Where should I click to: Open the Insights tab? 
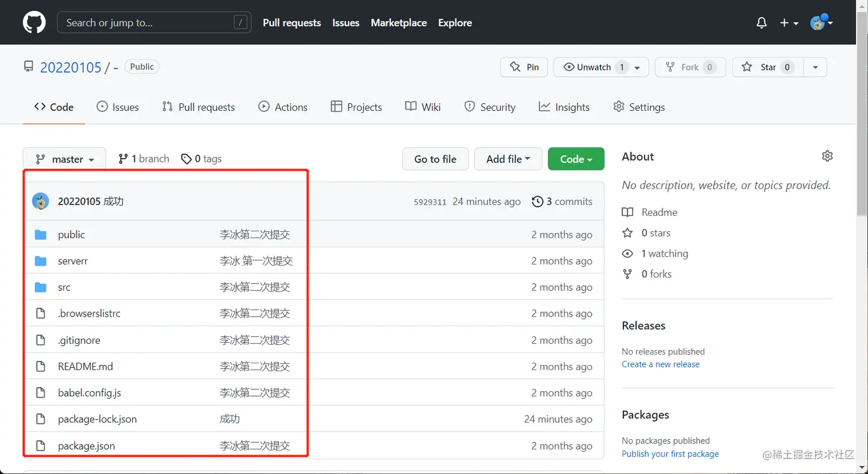point(564,107)
